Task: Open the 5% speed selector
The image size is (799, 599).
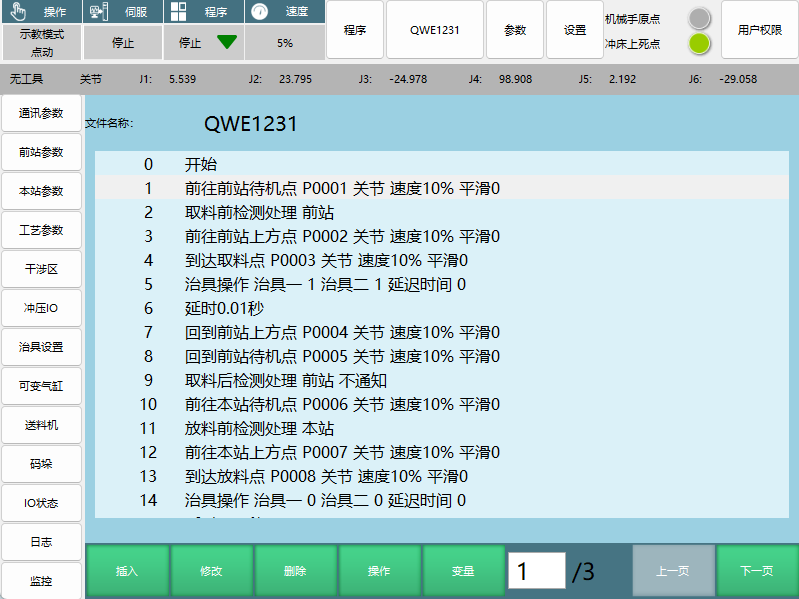Action: pyautogui.click(x=284, y=43)
